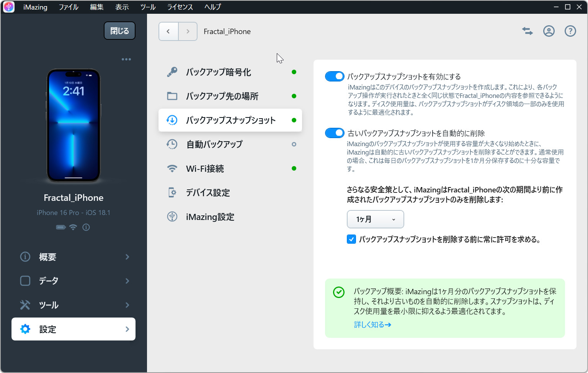Click the iMazing設定 logo icon
This screenshot has height=373, width=588.
(x=172, y=217)
